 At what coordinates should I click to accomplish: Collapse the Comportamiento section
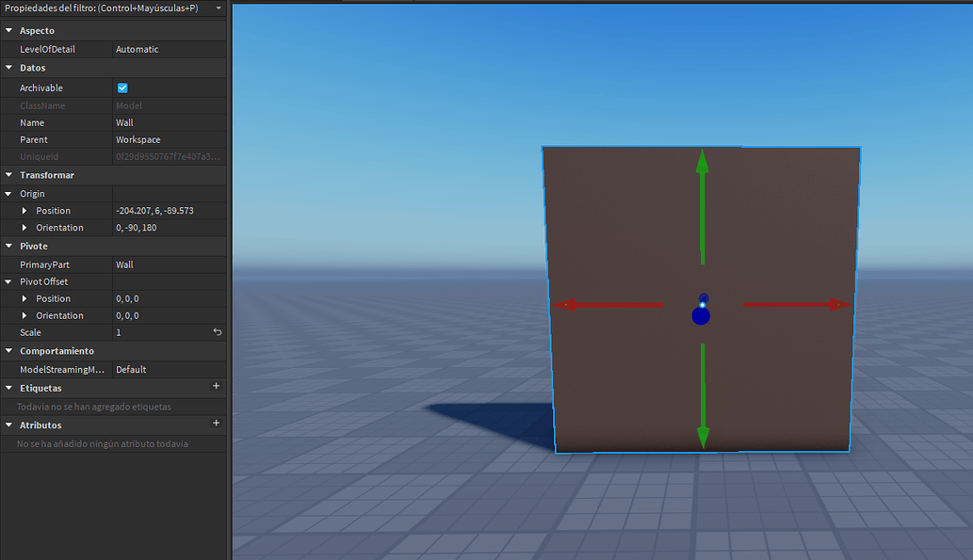[x=9, y=350]
